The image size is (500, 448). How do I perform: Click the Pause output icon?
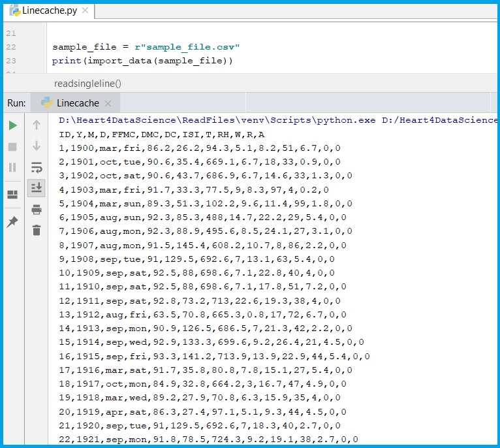[12, 167]
